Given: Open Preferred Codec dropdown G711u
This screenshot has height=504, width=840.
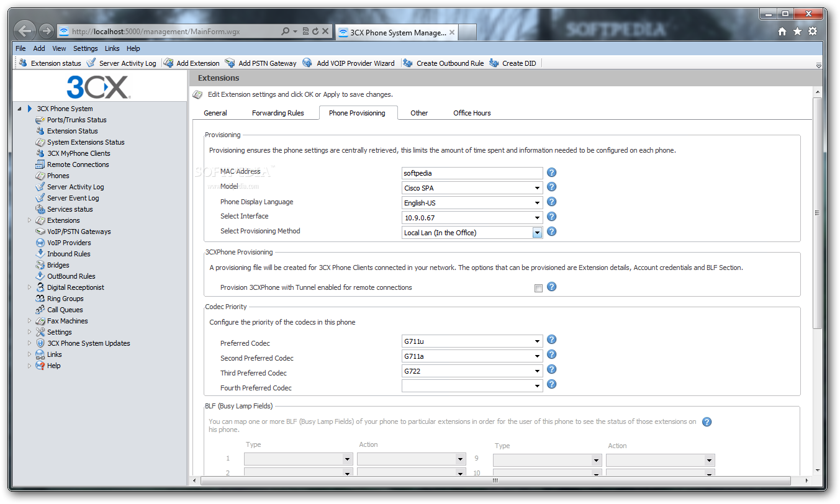Looking at the screenshot, I should point(472,341).
